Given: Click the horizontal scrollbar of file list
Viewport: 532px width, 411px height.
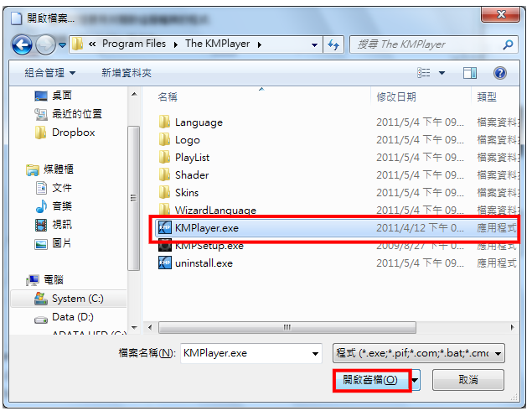Looking at the screenshot, I should tap(287, 327).
